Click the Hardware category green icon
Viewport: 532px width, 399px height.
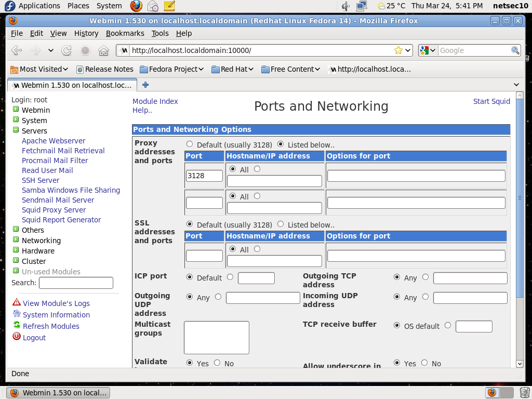[16, 250]
